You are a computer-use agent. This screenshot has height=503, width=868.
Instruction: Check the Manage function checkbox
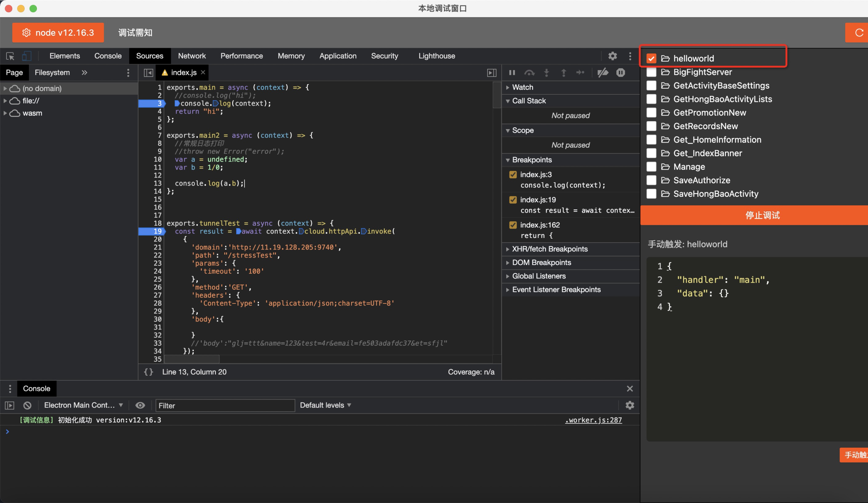[651, 167]
